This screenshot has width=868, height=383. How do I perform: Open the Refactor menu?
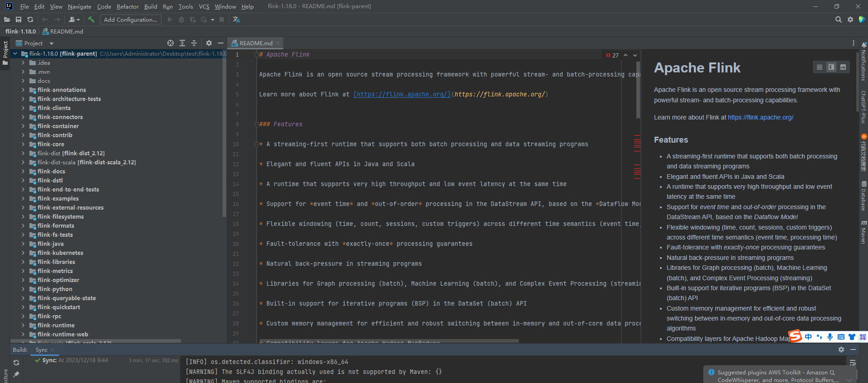point(128,6)
